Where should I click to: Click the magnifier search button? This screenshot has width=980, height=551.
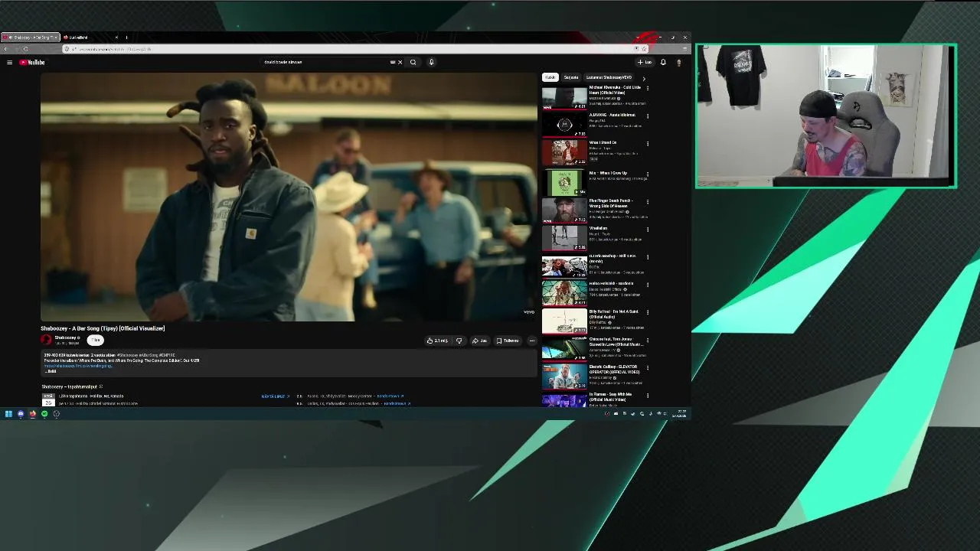[413, 62]
